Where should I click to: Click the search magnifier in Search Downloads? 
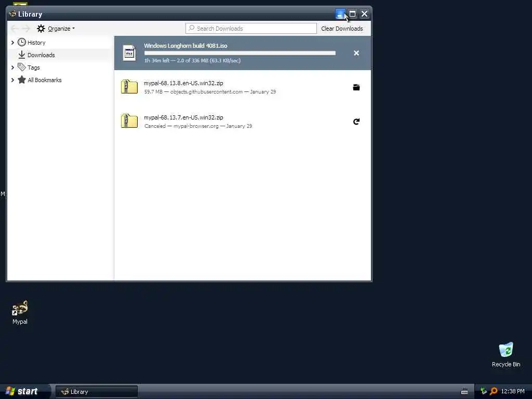coord(192,28)
